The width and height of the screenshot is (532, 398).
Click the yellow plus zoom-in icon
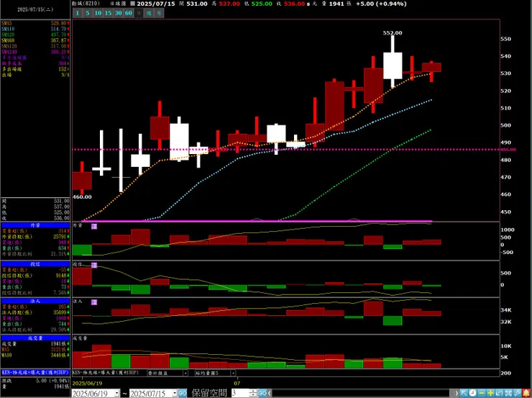490,393
